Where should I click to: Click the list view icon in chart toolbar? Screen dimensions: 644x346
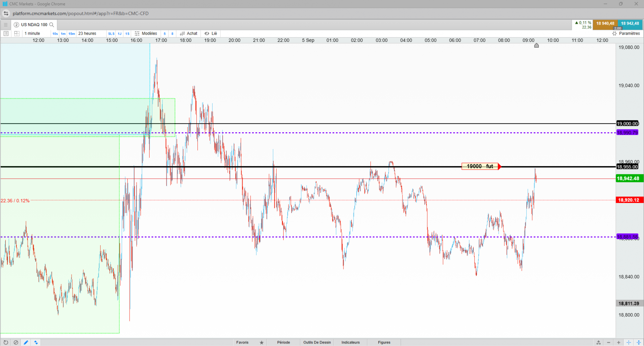coord(6,34)
